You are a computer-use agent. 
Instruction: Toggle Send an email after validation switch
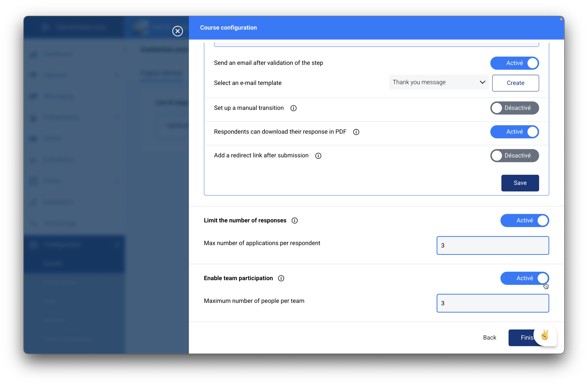click(x=514, y=63)
